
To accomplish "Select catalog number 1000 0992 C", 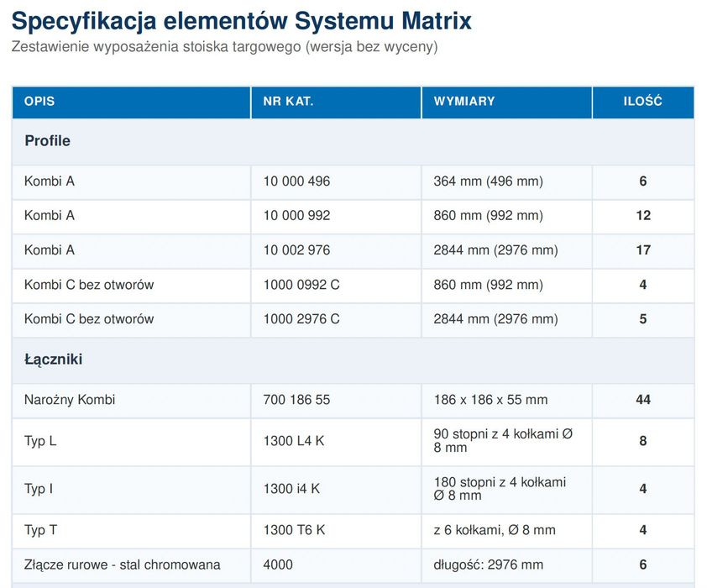I will click(x=301, y=285).
